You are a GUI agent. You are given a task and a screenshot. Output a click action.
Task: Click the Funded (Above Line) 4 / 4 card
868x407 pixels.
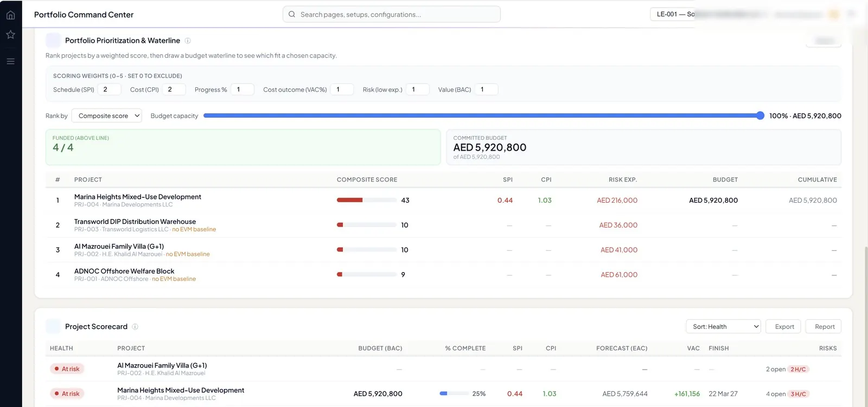[243, 147]
